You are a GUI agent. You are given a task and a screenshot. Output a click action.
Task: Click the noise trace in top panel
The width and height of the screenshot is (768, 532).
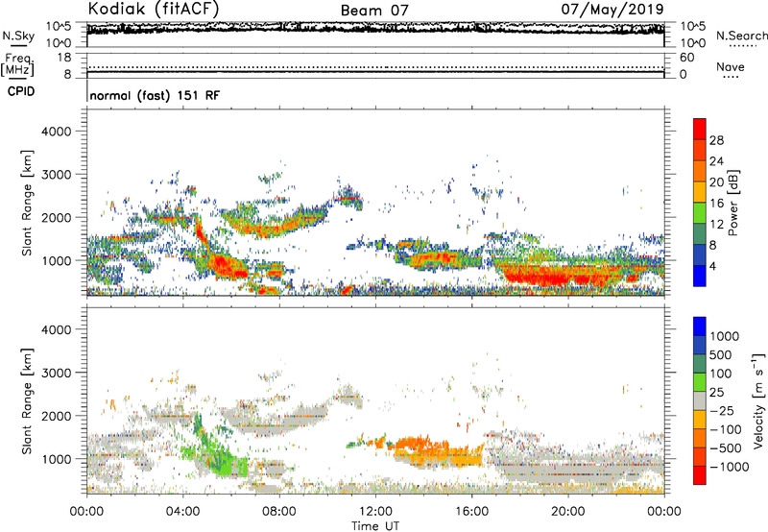(375, 29)
